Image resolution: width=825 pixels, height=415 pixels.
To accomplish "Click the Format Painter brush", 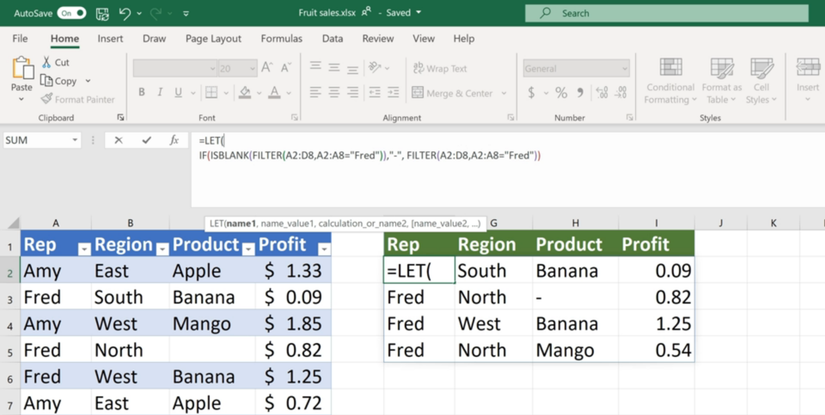I will pos(47,99).
